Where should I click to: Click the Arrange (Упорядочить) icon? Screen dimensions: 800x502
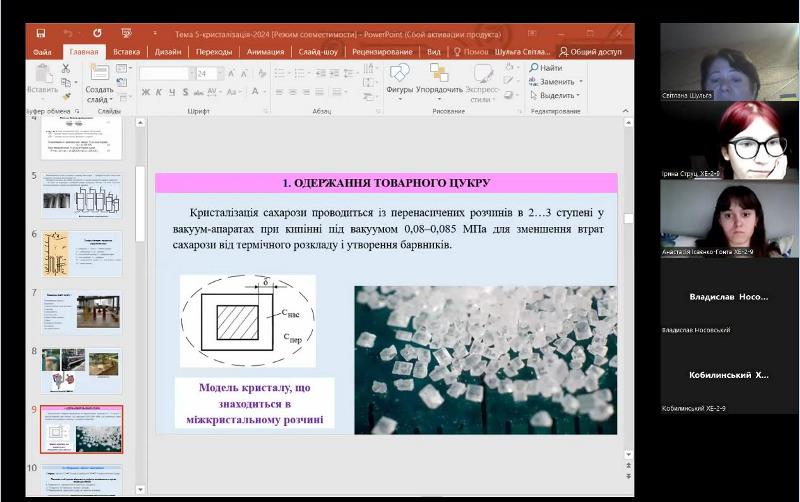pos(439,74)
